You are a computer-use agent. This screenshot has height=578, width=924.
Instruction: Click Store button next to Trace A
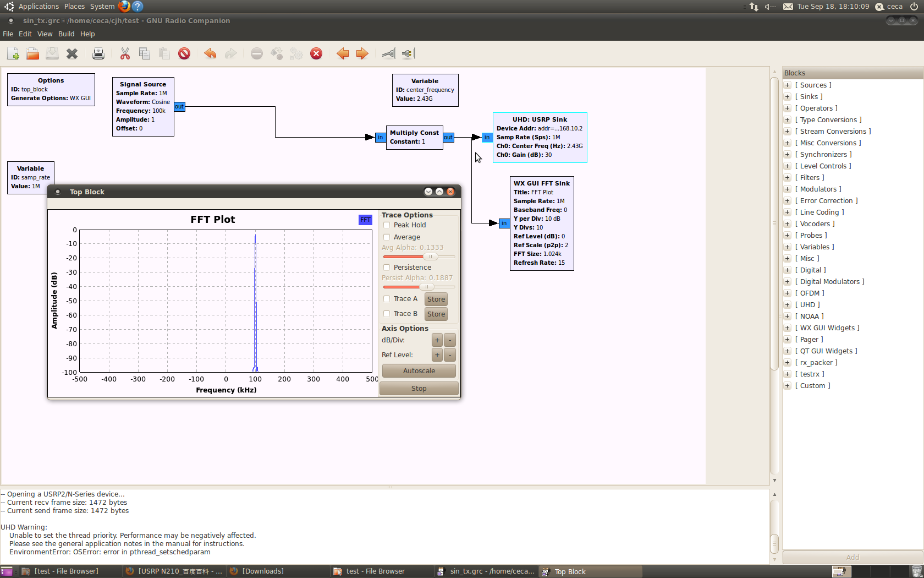pyautogui.click(x=436, y=299)
